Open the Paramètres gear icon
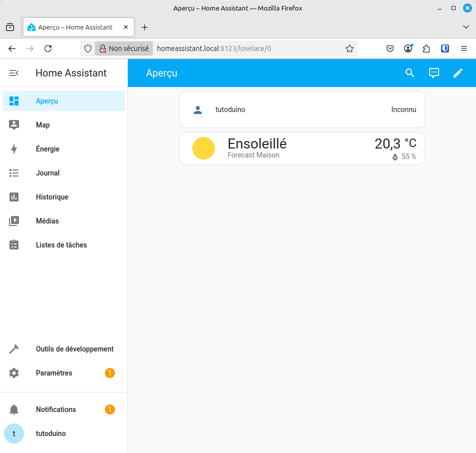Screen dimensions: 476x453 click(x=14, y=373)
